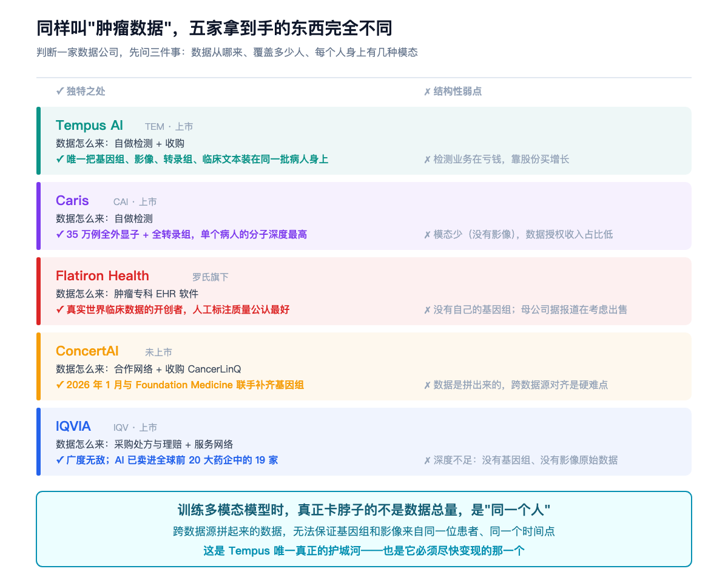Viewport: 728px width, 580px height.
Task: Click '数据怎么来：自做检测 + 收购' in Tempus card
Action: [120, 143]
